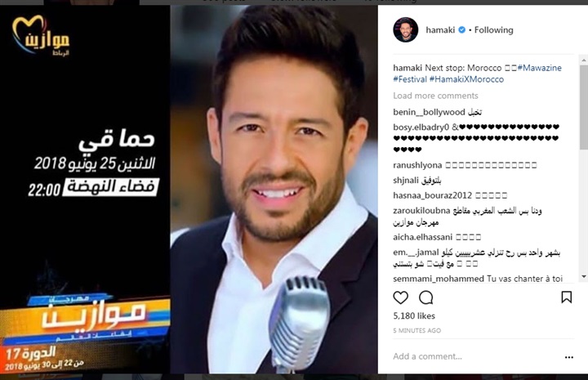Open the #Festival hashtag link
Screen dimensions: 588x380
click(410, 79)
